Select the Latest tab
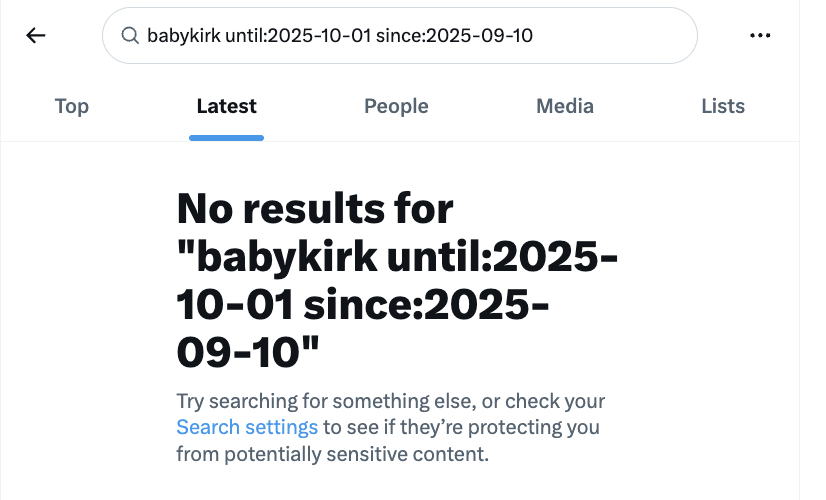Image resolution: width=826 pixels, height=500 pixels. coord(226,106)
